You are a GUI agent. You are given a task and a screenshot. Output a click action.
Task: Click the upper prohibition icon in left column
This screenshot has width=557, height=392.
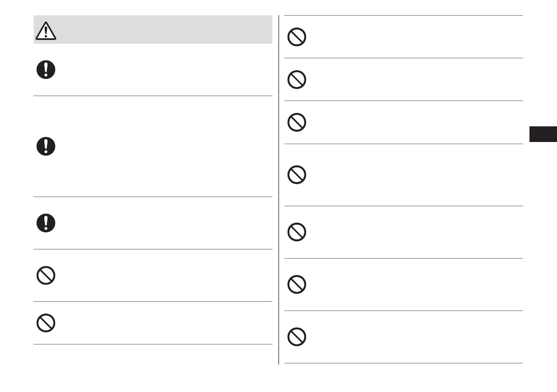46,275
